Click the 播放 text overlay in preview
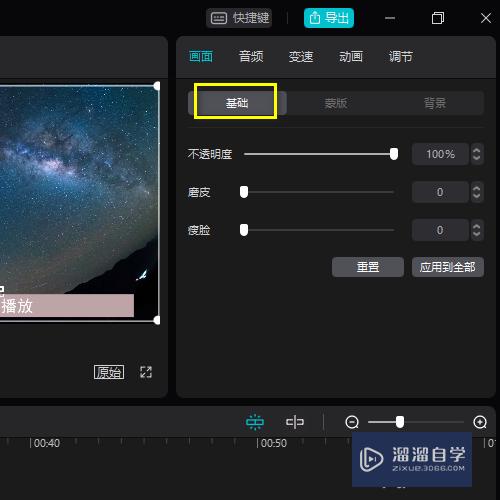The image size is (500, 500). click(x=17, y=306)
